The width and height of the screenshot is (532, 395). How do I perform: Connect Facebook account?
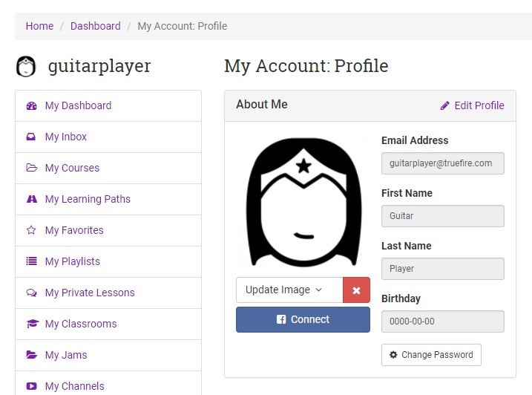pyautogui.click(x=303, y=320)
